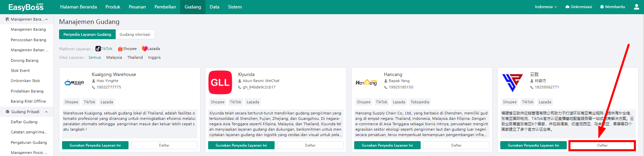Use the 云致 service provider
Viewport: 644px width, 156px height.
[533, 145]
